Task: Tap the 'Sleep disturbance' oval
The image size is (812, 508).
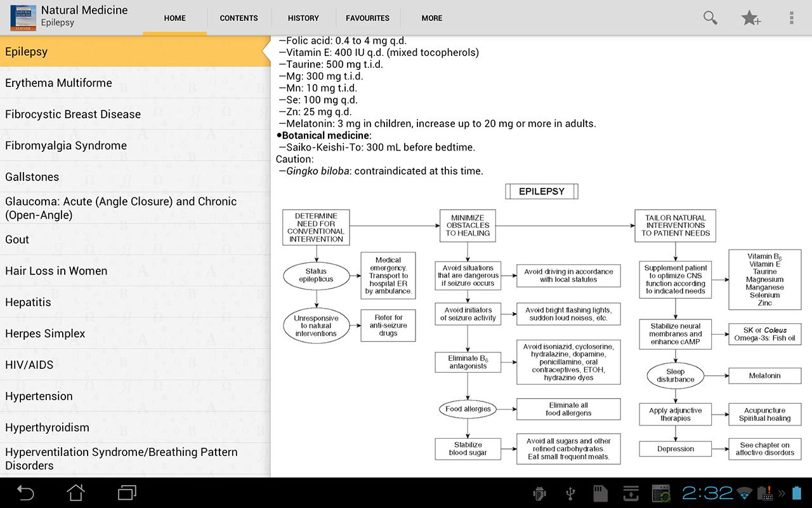Action: coord(676,376)
